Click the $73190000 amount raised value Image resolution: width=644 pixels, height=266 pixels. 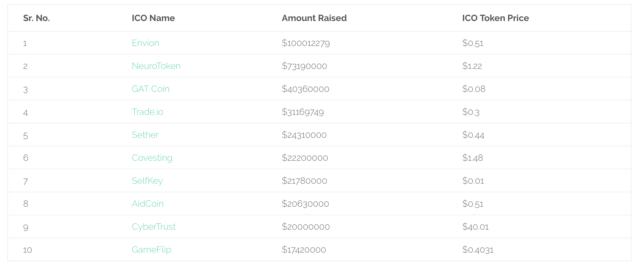point(304,66)
